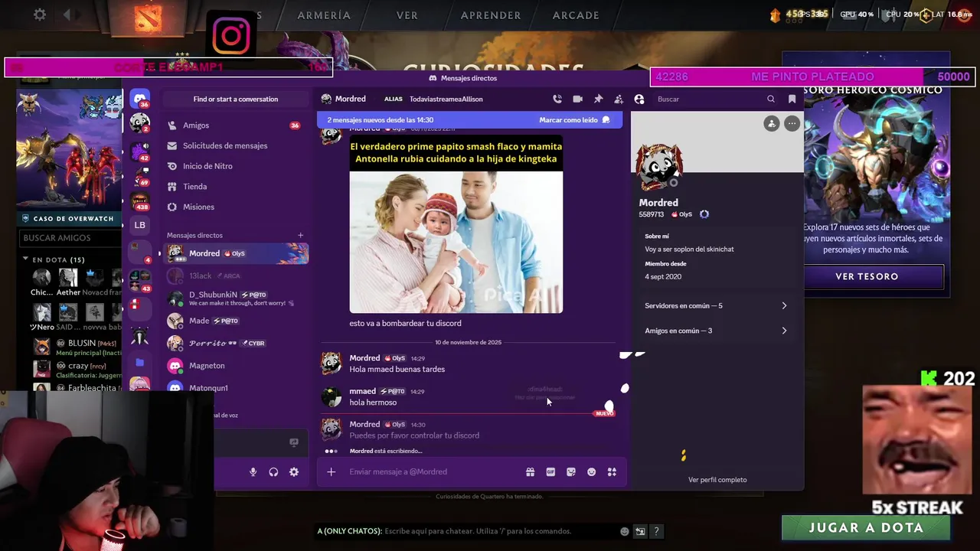This screenshot has width=980, height=551.
Task: Open the server with 69 notifications
Action: (x=139, y=177)
